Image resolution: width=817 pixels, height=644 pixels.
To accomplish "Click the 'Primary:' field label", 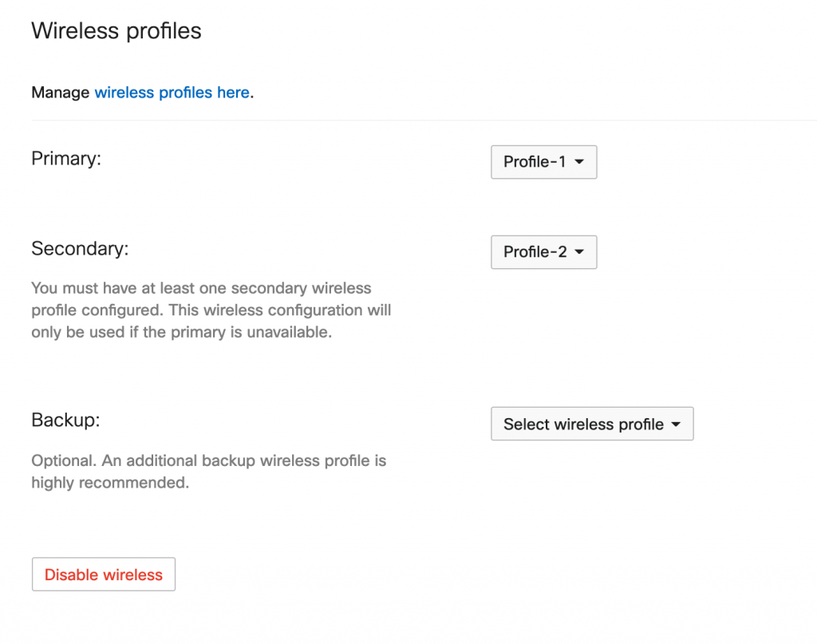I will [66, 159].
